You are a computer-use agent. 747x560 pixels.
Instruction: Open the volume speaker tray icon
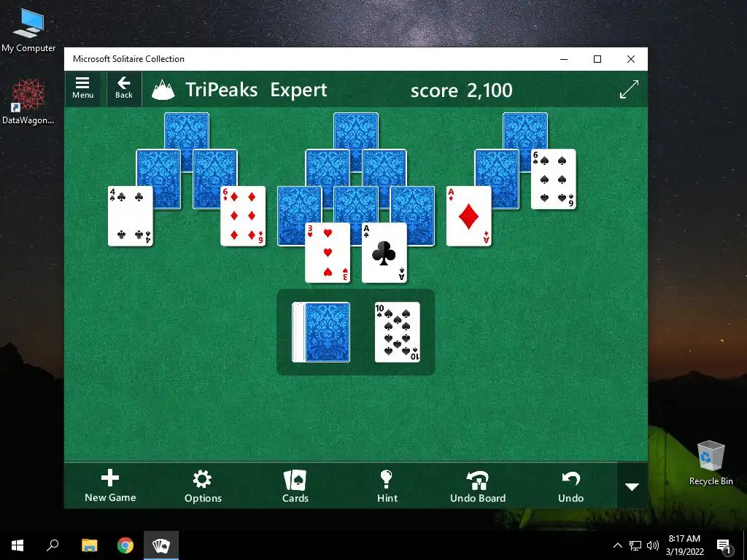[x=653, y=545]
